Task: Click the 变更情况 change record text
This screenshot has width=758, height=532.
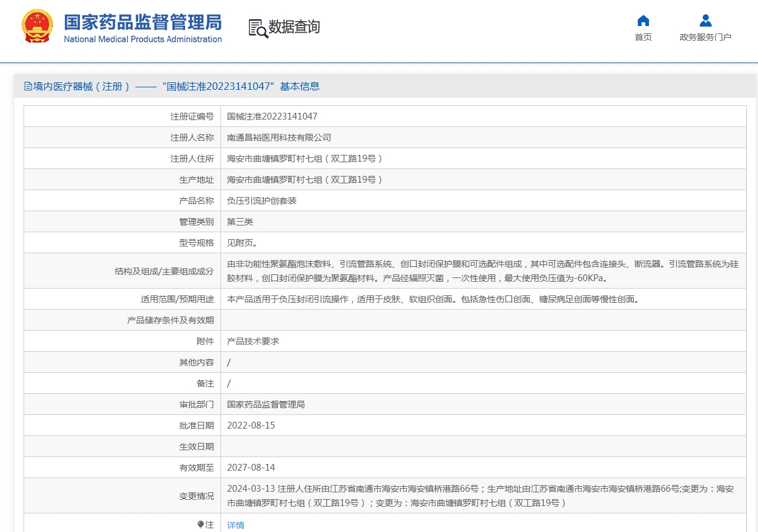Action: pos(481,495)
